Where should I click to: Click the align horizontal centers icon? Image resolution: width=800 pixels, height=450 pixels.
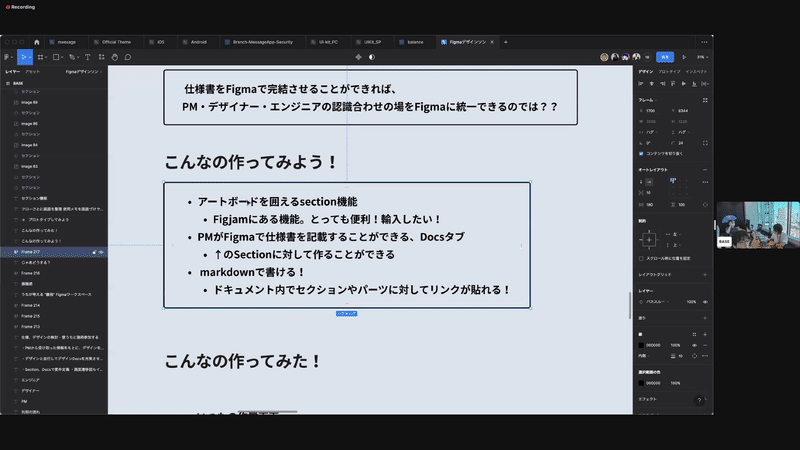652,84
